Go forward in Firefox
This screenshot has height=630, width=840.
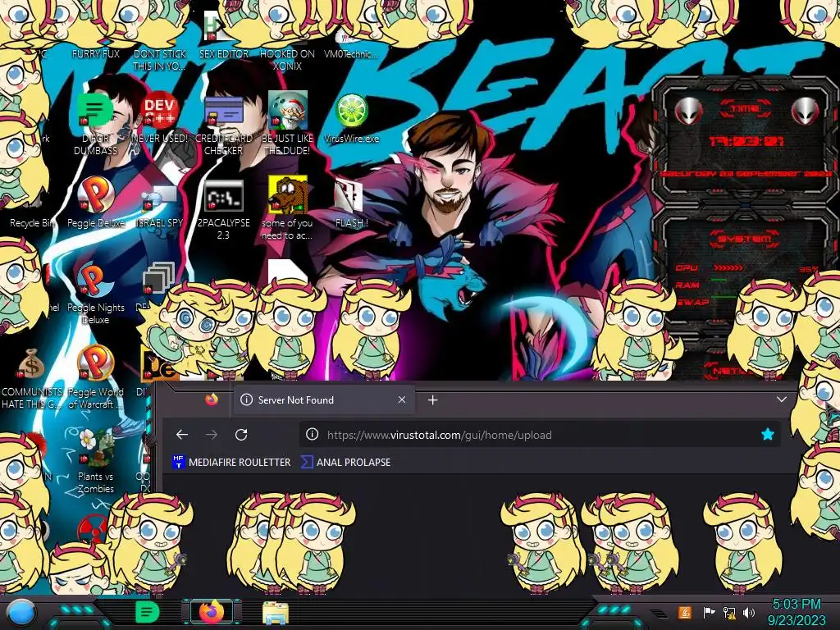point(212,435)
